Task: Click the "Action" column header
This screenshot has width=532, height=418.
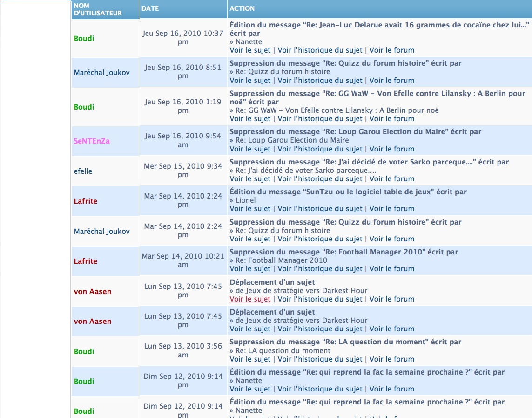Action: click(x=242, y=8)
